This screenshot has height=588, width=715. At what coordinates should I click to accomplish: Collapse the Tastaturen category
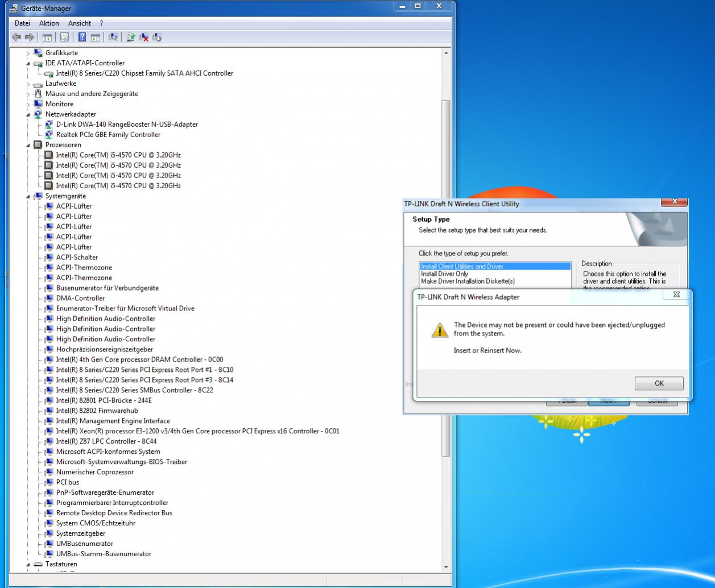(28, 565)
